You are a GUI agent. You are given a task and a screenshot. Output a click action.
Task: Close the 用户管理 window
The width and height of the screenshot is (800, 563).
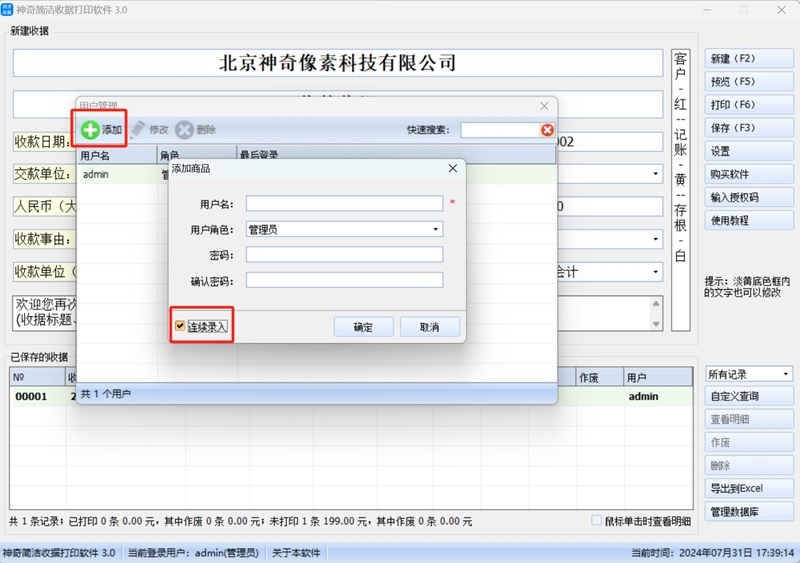pos(544,106)
